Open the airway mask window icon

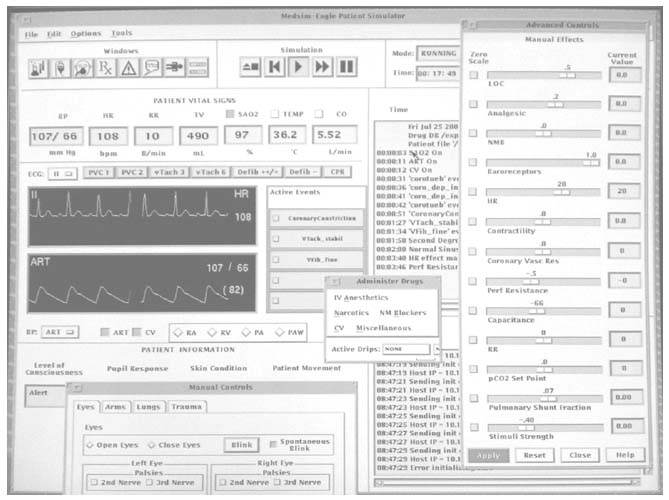click(x=83, y=68)
